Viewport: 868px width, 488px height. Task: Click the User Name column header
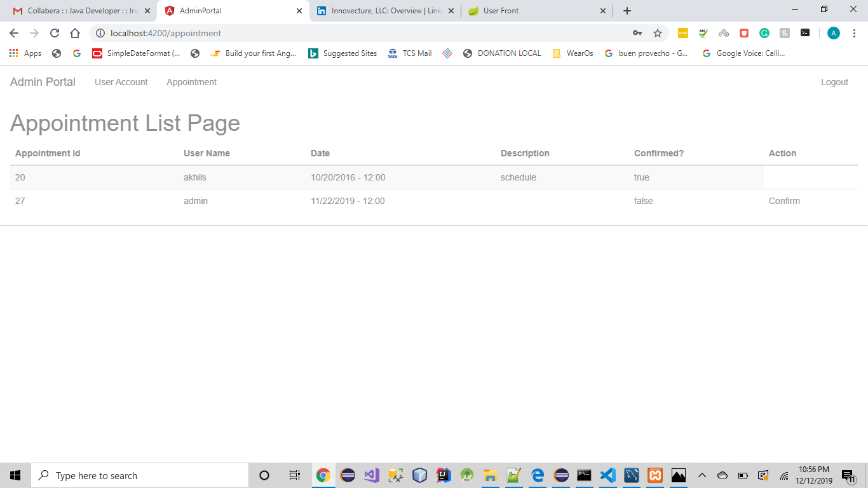(207, 153)
